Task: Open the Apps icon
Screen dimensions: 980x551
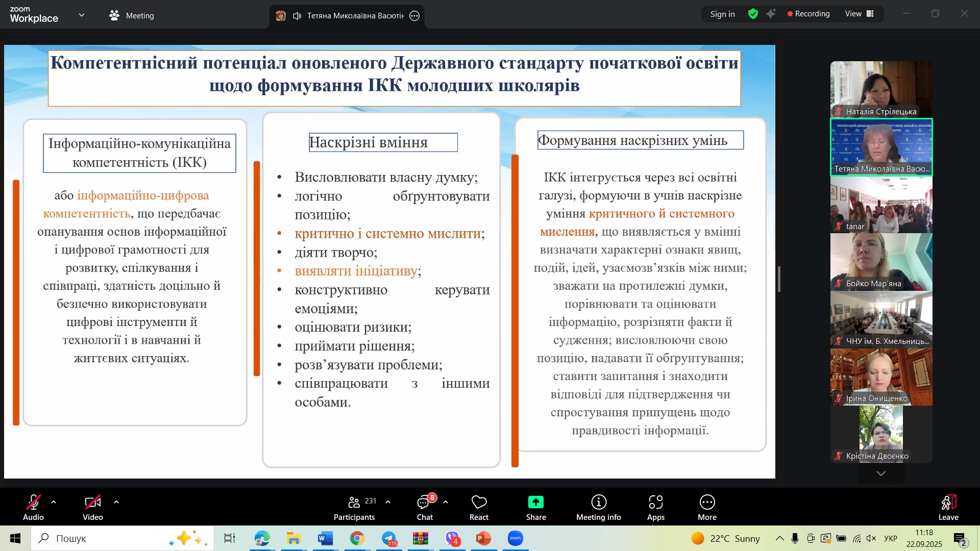Action: pos(655,503)
